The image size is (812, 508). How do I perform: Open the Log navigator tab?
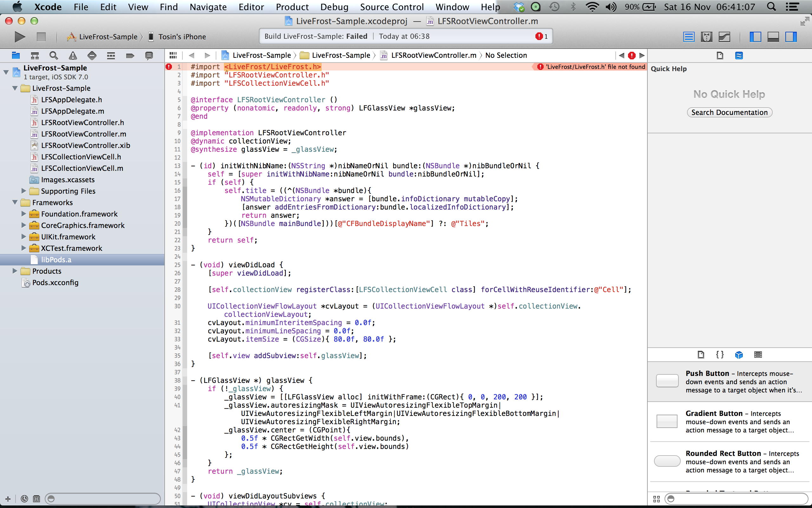pos(149,56)
